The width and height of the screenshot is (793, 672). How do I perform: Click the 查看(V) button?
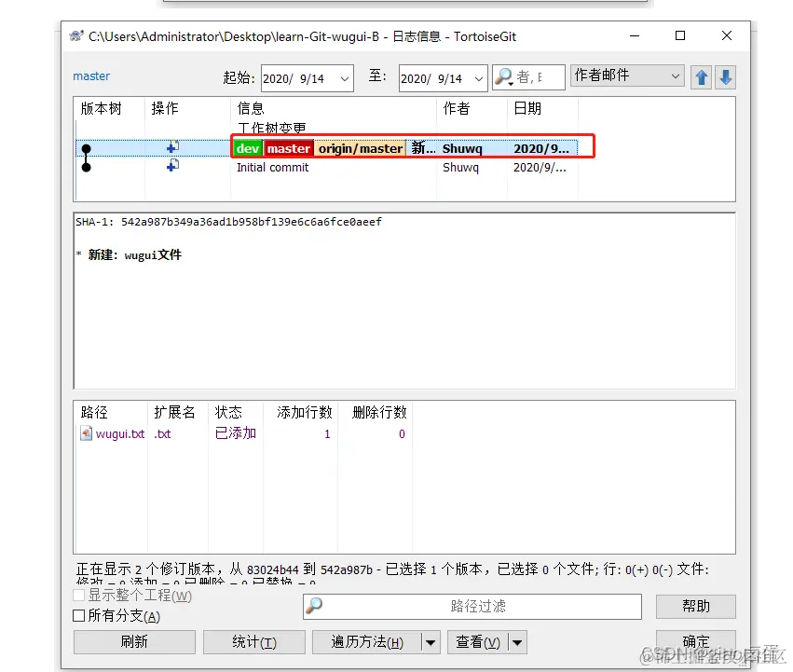[478, 642]
